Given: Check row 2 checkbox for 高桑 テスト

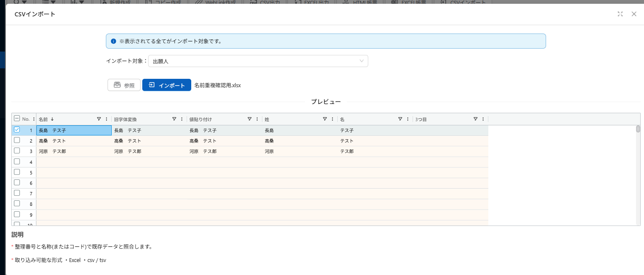Looking at the screenshot, I should [17, 140].
